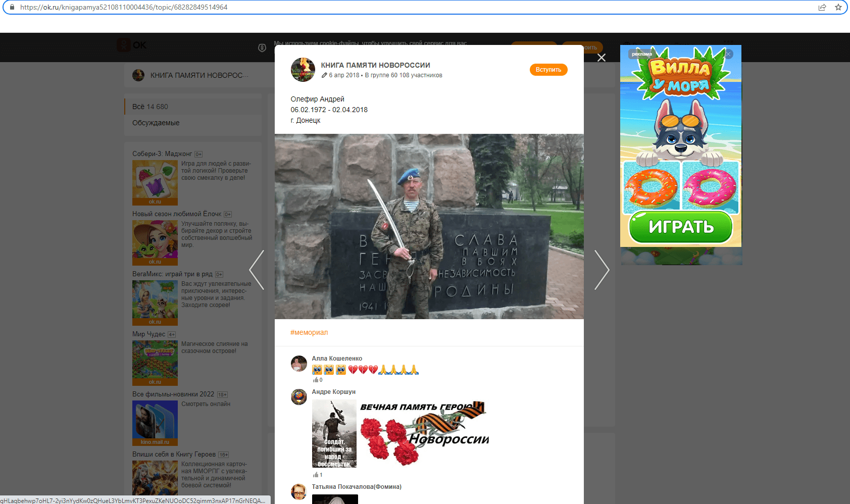This screenshot has width=850, height=504.
Task: Click the Книга Героев game thumbnail
Action: 155,478
